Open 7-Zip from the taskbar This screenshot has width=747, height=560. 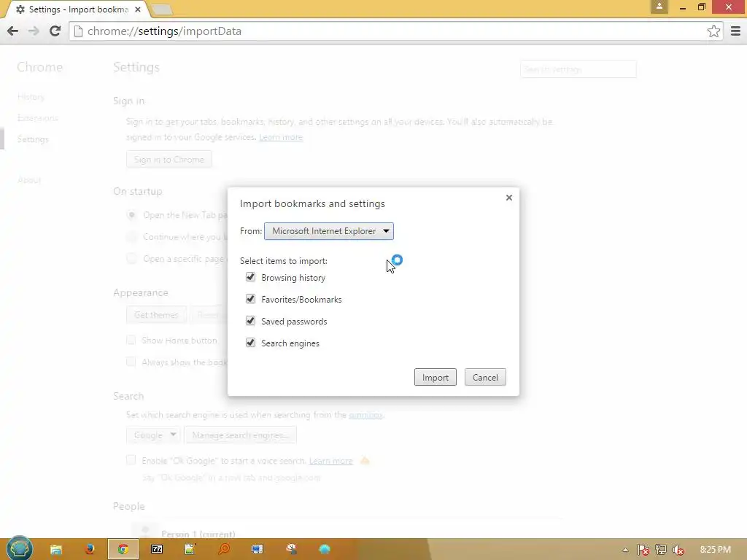click(157, 550)
